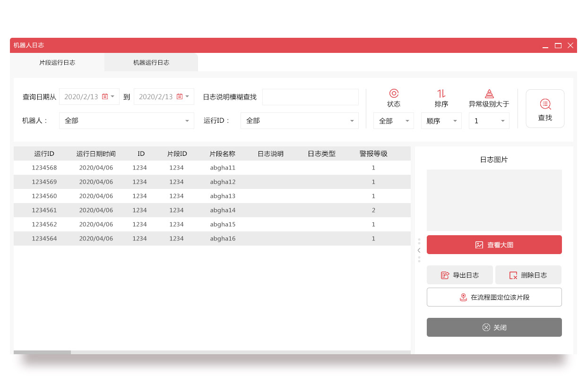Click the 查找 search button
Image resolution: width=587 pixels, height=392 pixels.
pos(545,109)
